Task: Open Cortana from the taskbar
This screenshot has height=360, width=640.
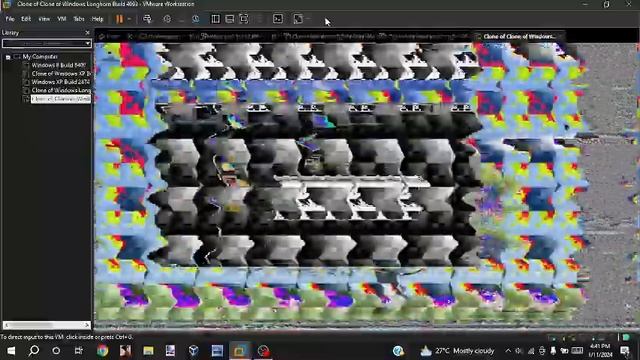Action: [x=56, y=351]
